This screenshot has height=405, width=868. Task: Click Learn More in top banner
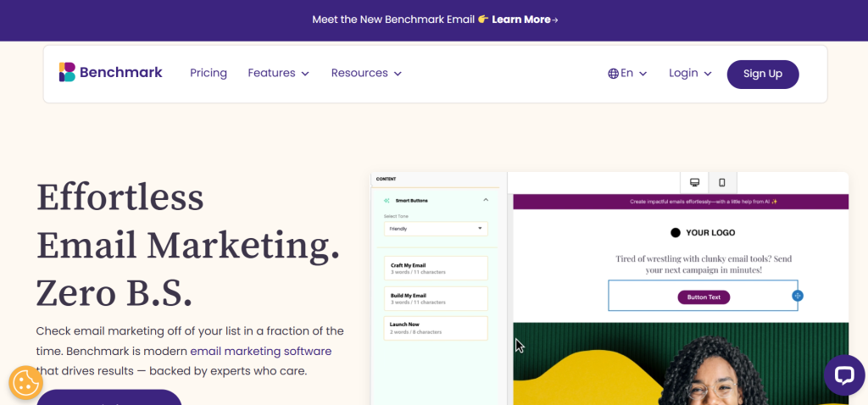pos(524,19)
